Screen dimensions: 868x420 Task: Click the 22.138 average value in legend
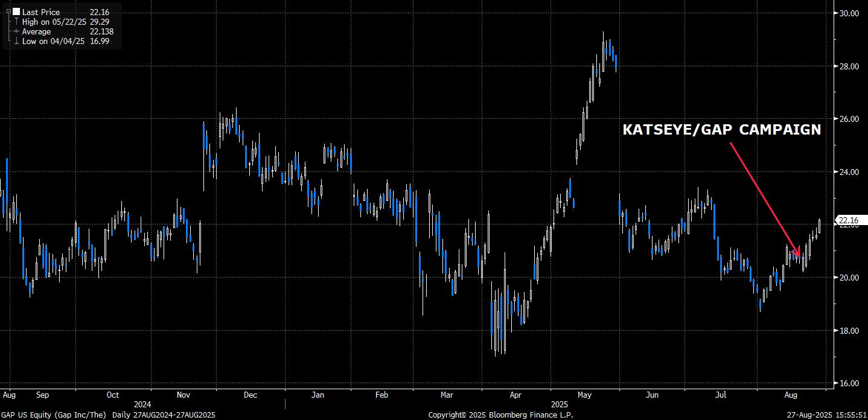coord(101,31)
